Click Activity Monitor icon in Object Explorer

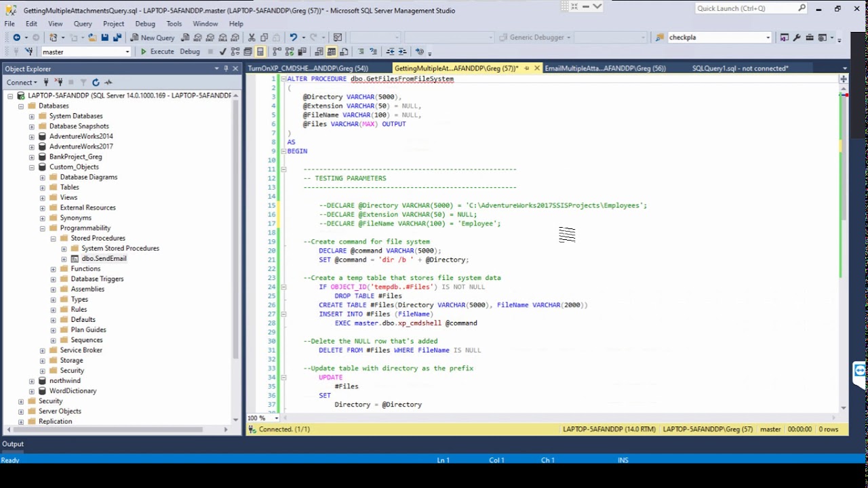108,82
